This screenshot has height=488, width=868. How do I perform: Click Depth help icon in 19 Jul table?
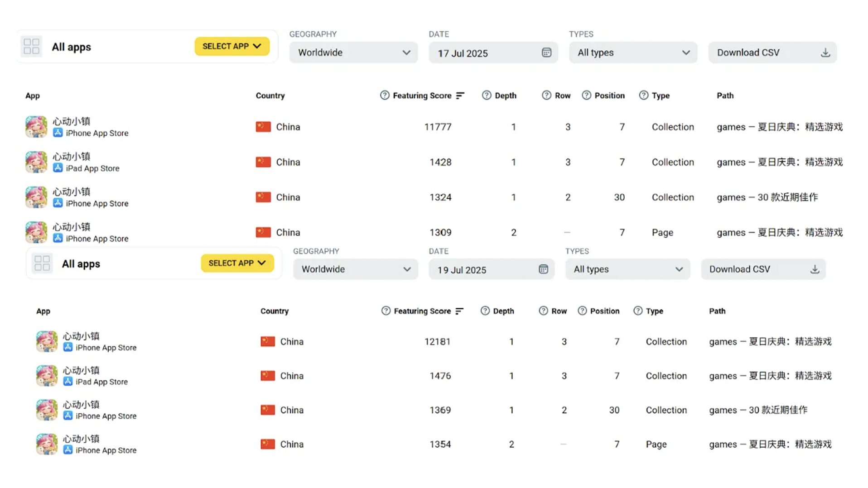tap(485, 311)
